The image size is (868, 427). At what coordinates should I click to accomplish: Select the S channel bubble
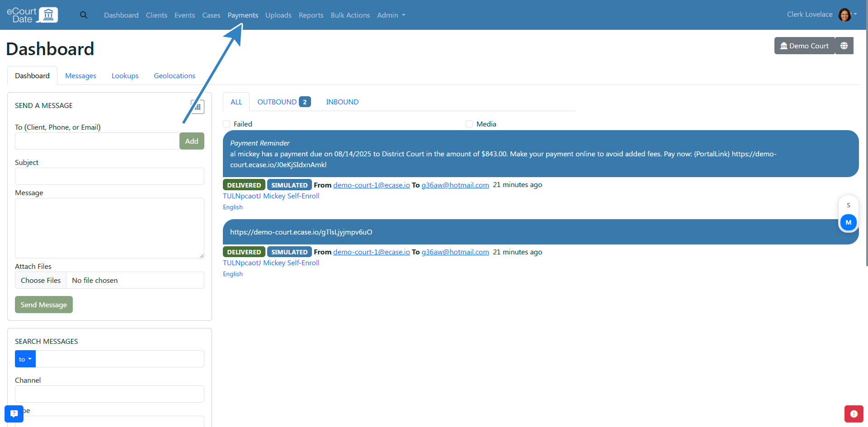coord(849,205)
